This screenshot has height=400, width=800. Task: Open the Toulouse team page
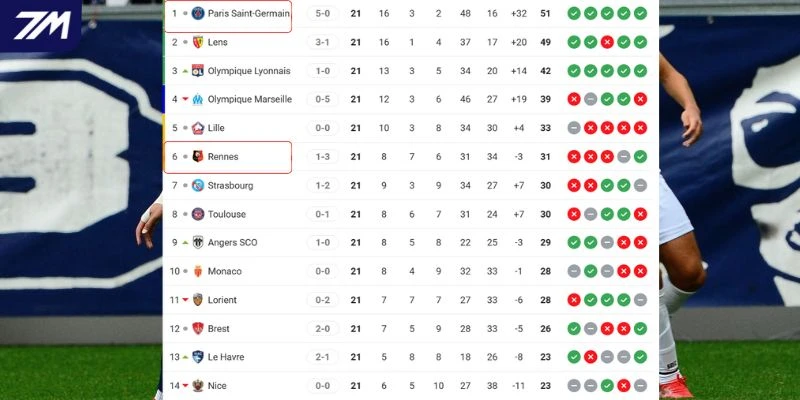[x=227, y=214]
